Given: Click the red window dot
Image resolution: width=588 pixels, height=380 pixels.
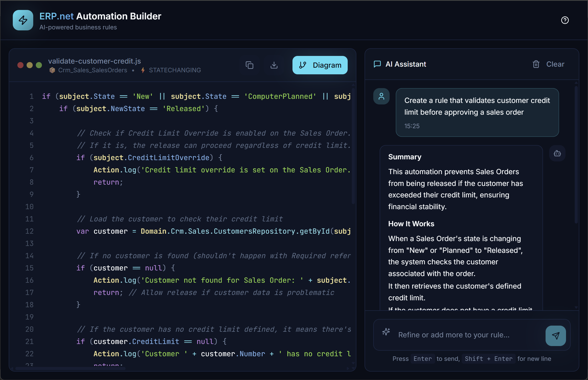Looking at the screenshot, I should point(20,65).
